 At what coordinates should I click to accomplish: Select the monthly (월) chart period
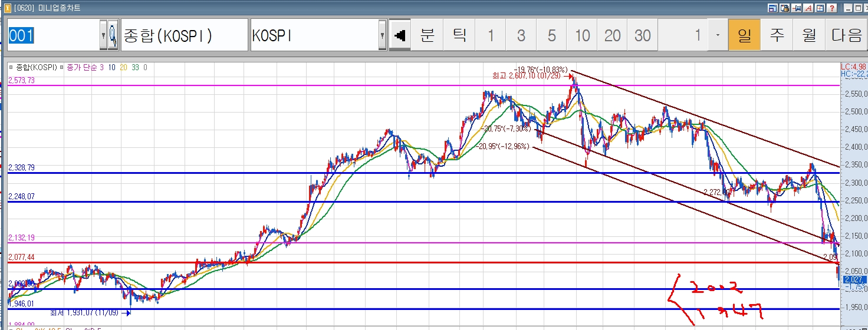[808, 36]
